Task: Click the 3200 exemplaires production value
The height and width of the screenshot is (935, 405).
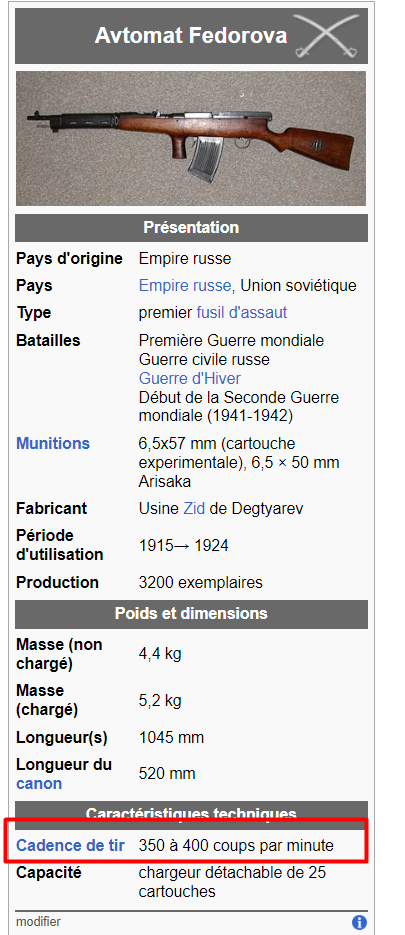Action: (200, 583)
